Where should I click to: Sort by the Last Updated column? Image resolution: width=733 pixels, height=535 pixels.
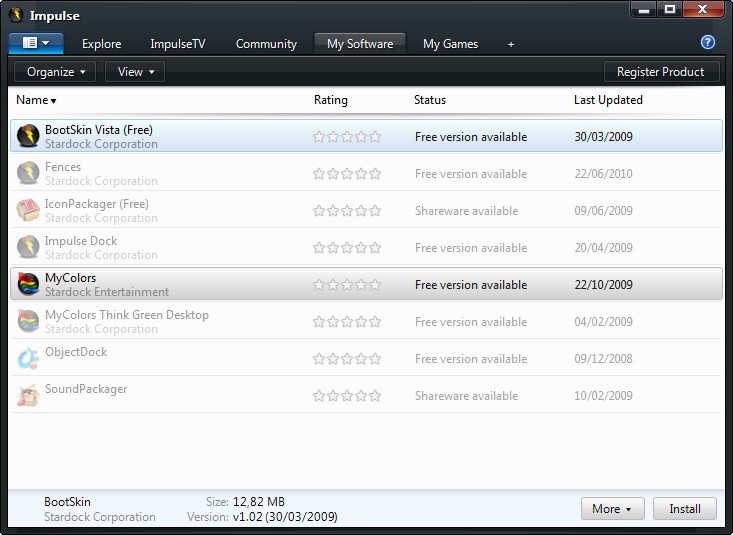pyautogui.click(x=608, y=100)
